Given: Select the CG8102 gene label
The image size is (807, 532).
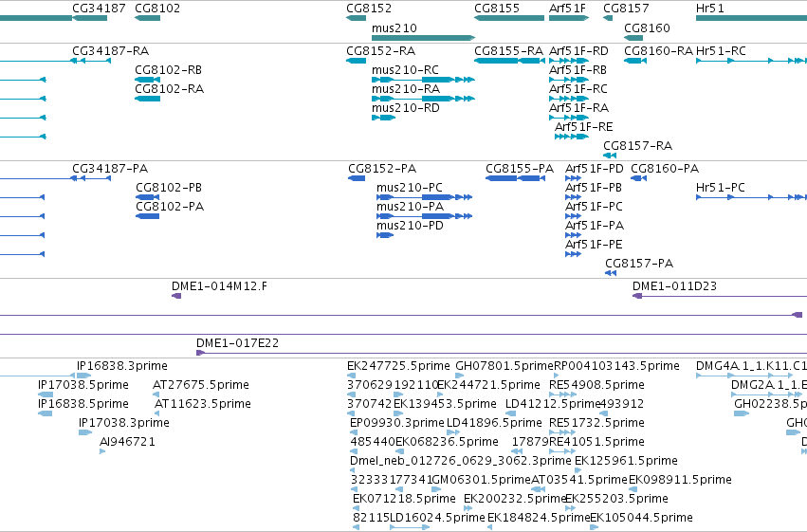Looking at the screenshot, I should coord(157,9).
